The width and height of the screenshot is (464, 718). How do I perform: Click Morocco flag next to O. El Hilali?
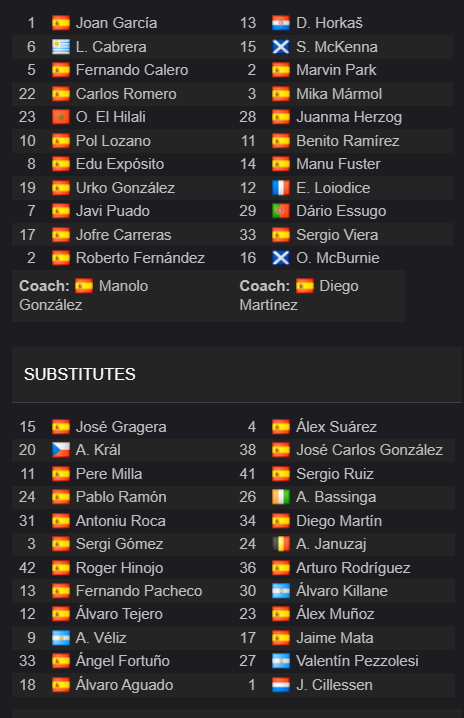[x=60, y=117]
